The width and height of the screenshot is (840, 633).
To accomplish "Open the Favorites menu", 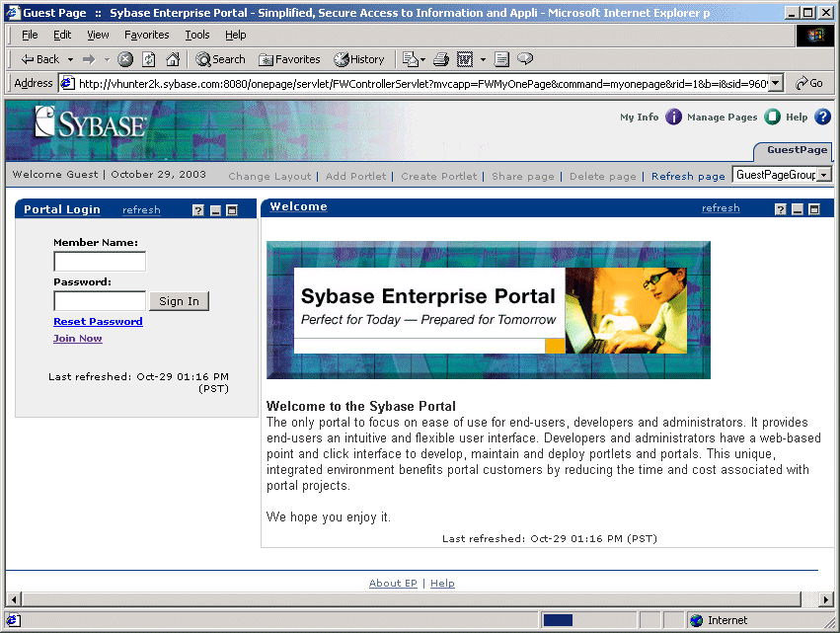I will pyautogui.click(x=147, y=35).
